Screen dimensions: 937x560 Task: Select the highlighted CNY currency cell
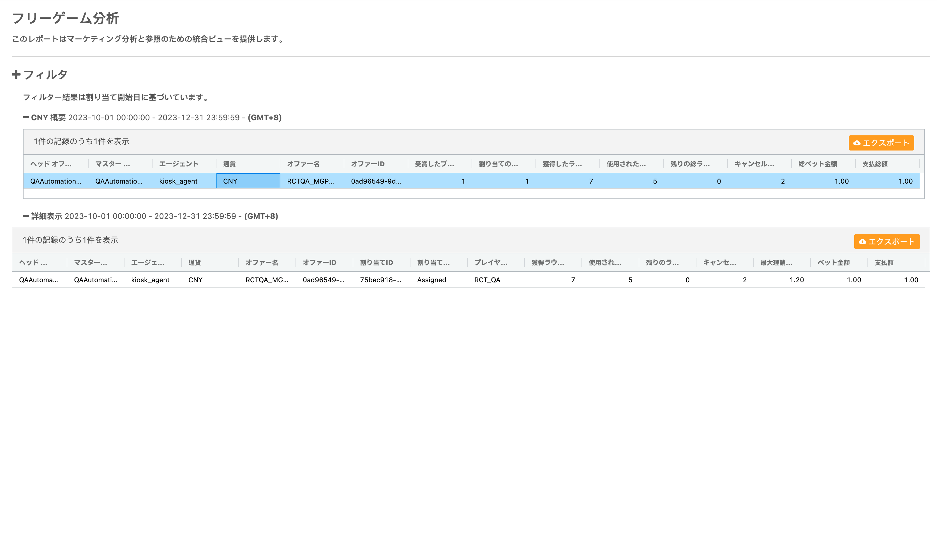248,181
